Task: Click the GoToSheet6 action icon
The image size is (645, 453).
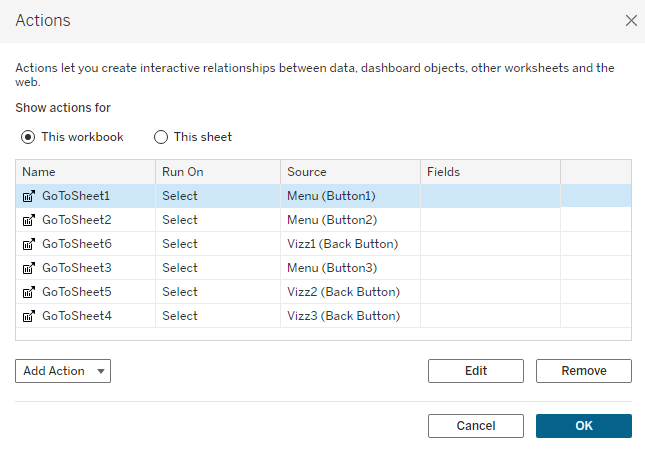Action: pyautogui.click(x=28, y=244)
